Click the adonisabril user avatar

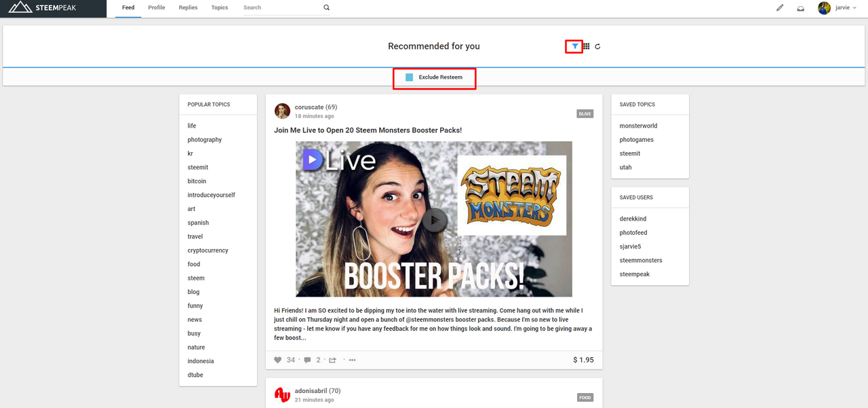pyautogui.click(x=282, y=395)
